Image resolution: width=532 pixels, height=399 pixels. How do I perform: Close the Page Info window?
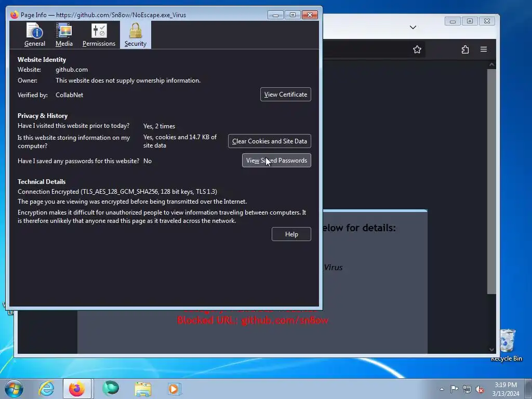pyautogui.click(x=310, y=15)
